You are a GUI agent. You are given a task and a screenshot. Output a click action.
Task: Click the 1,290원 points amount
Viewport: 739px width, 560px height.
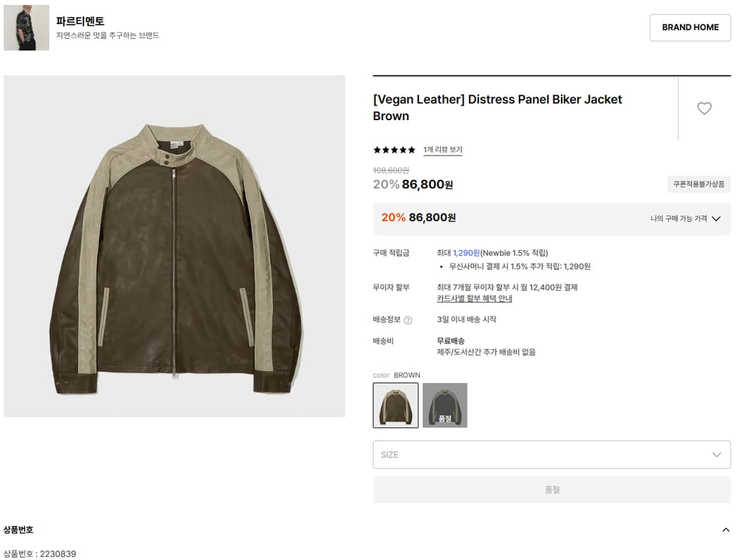pos(466,253)
